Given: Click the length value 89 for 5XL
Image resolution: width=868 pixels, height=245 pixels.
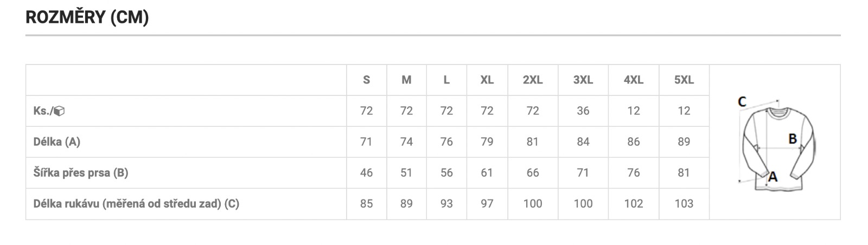Looking at the screenshot, I should point(684,142).
